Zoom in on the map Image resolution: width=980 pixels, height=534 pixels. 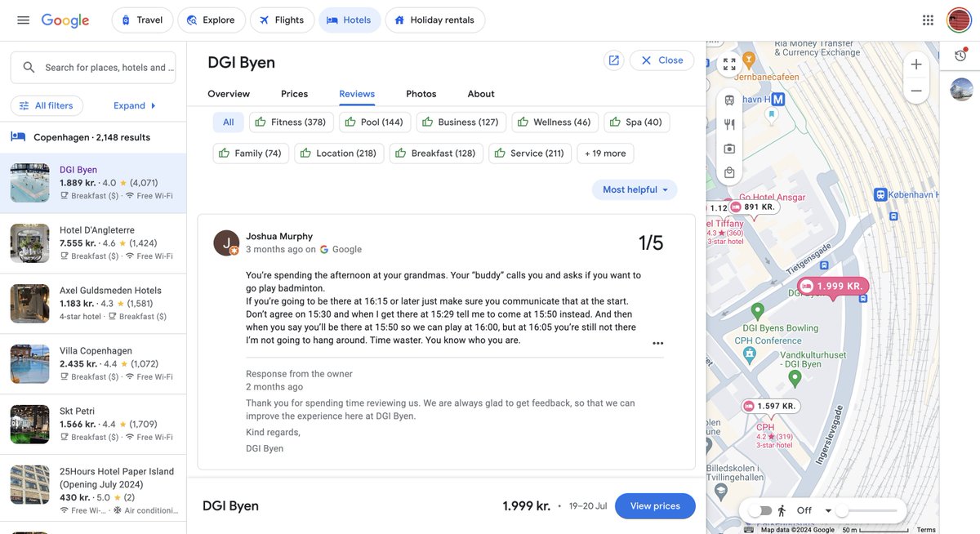(x=916, y=65)
